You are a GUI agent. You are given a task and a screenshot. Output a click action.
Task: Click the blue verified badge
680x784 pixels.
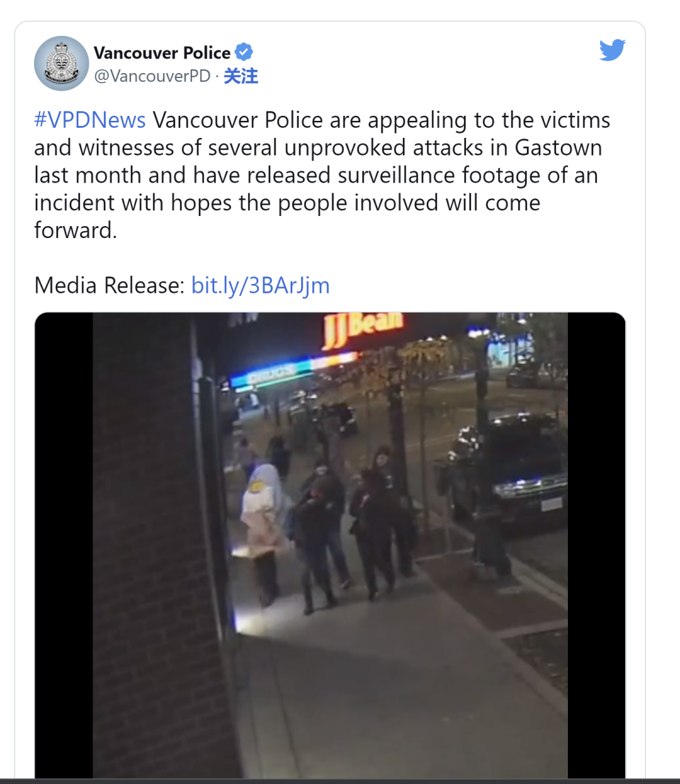[244, 52]
